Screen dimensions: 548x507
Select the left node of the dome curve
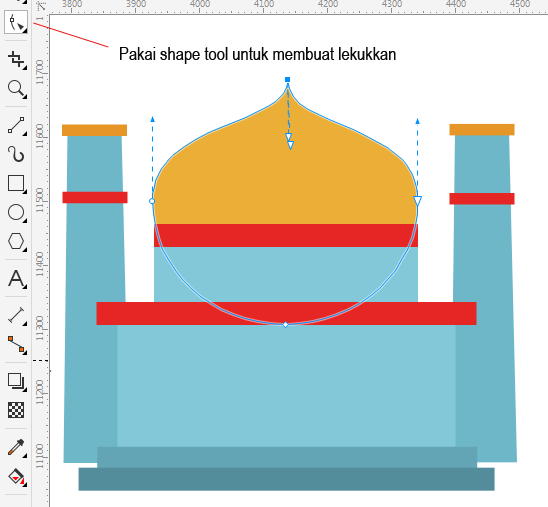click(152, 201)
